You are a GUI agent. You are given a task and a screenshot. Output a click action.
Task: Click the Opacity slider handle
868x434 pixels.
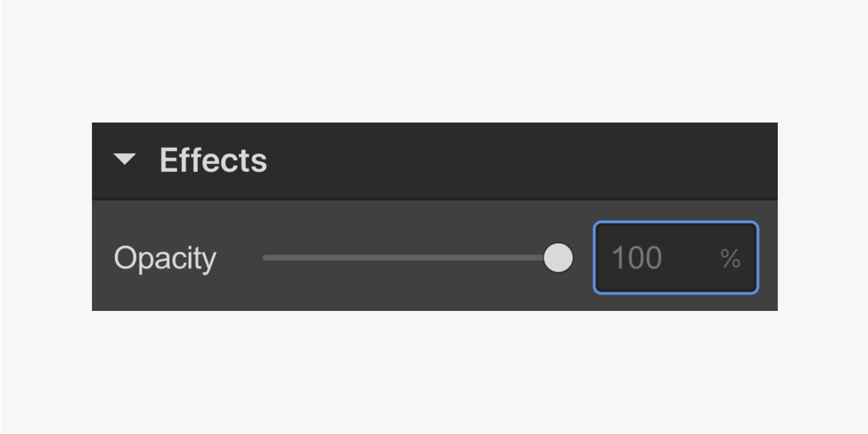pos(558,258)
